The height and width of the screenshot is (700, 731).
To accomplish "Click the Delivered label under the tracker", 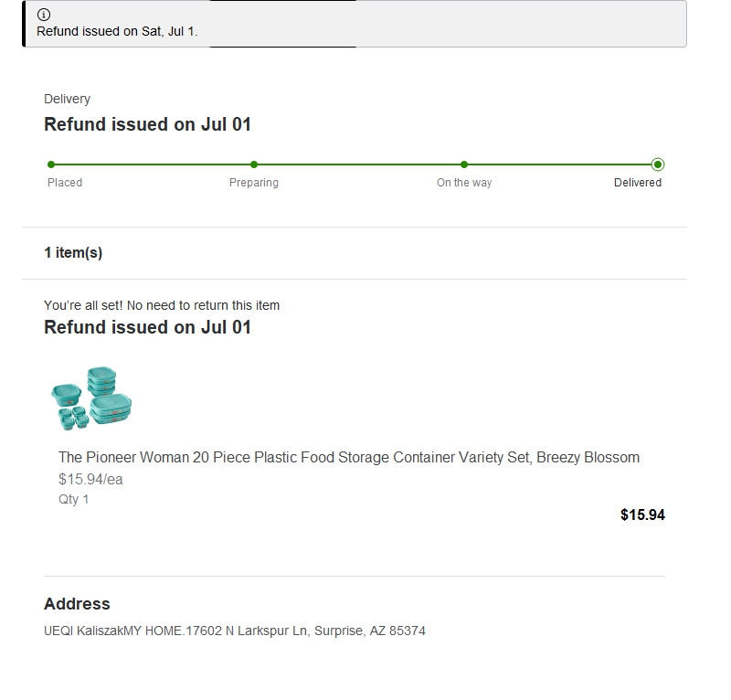I will (638, 183).
